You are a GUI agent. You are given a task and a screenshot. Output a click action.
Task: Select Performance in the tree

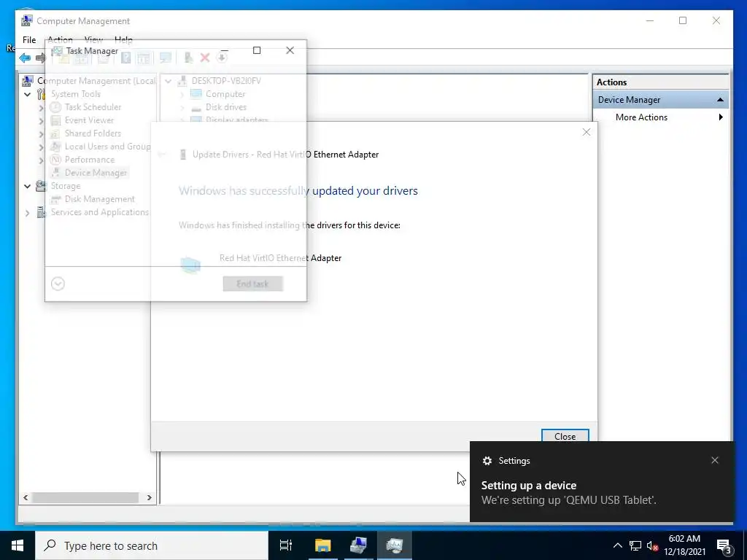[90, 160]
